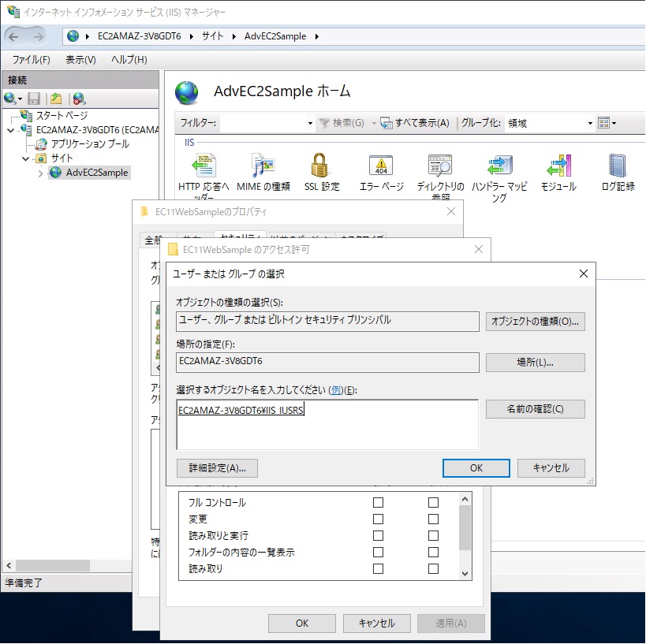Viewport: 646px width, 644px height.
Task: Click 場所(L)... button
Action: [x=535, y=363]
